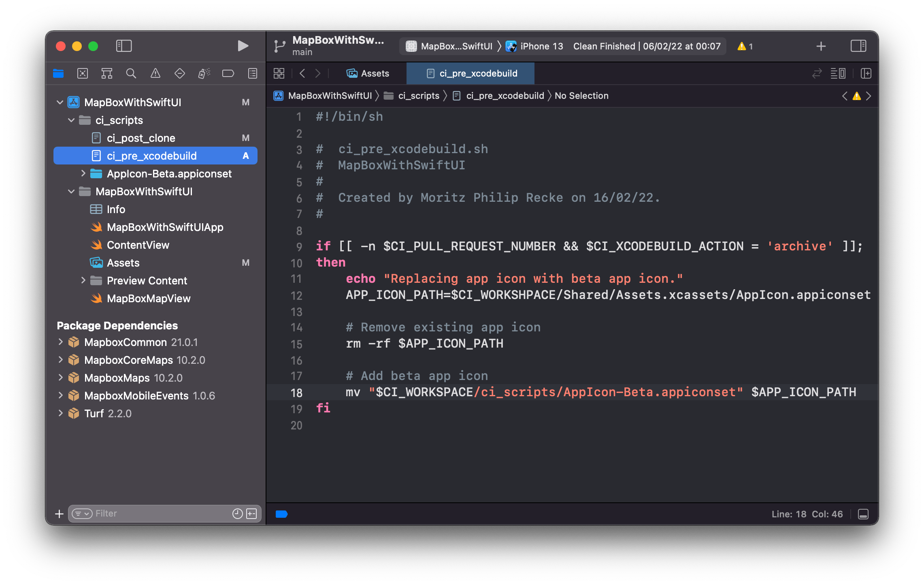Show the Issue navigator warning triangle
This screenshot has width=924, height=585.
click(x=155, y=73)
